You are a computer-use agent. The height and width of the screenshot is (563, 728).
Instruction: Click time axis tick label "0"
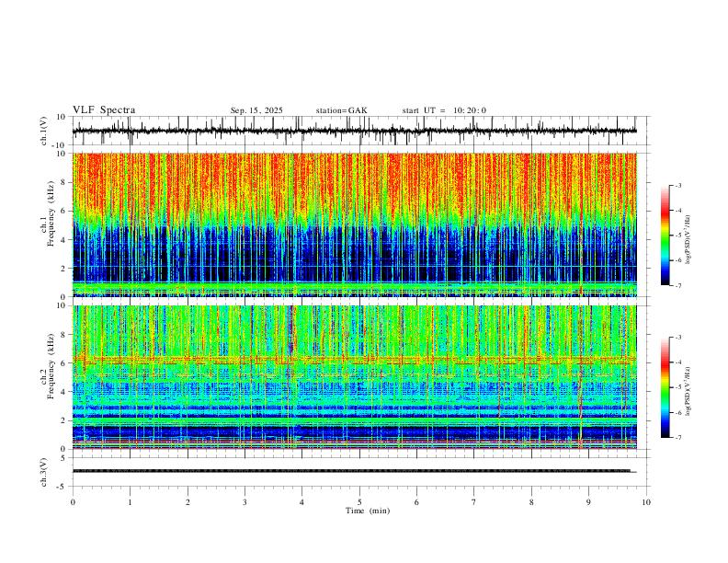click(73, 502)
